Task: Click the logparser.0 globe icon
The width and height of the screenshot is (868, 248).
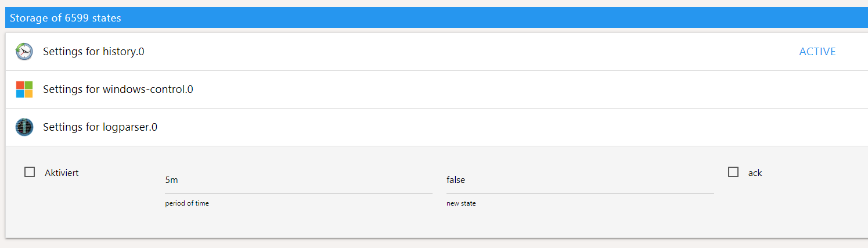Action: [24, 127]
